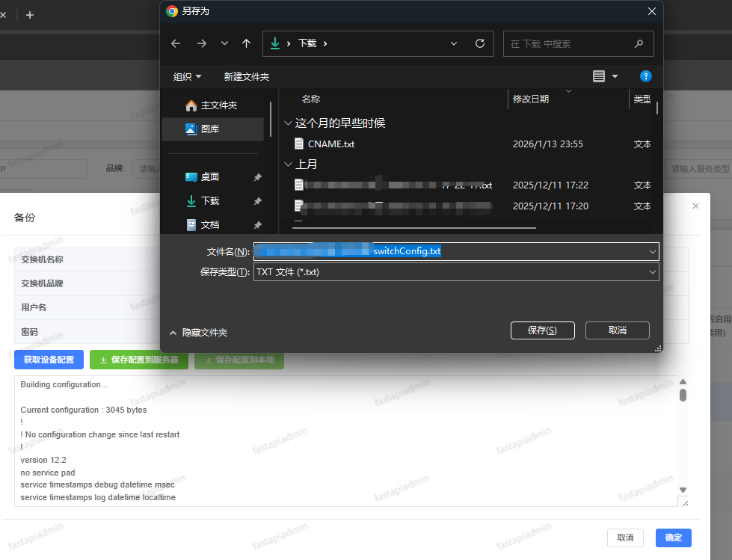Click New Folder in dialog toolbar
The width and height of the screenshot is (732, 560).
click(x=246, y=76)
